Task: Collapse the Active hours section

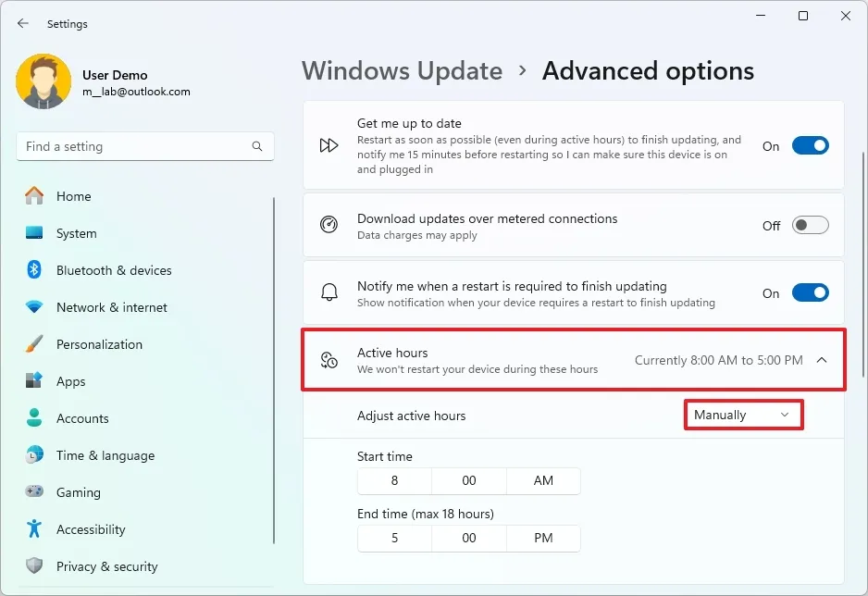Action: [x=822, y=361]
